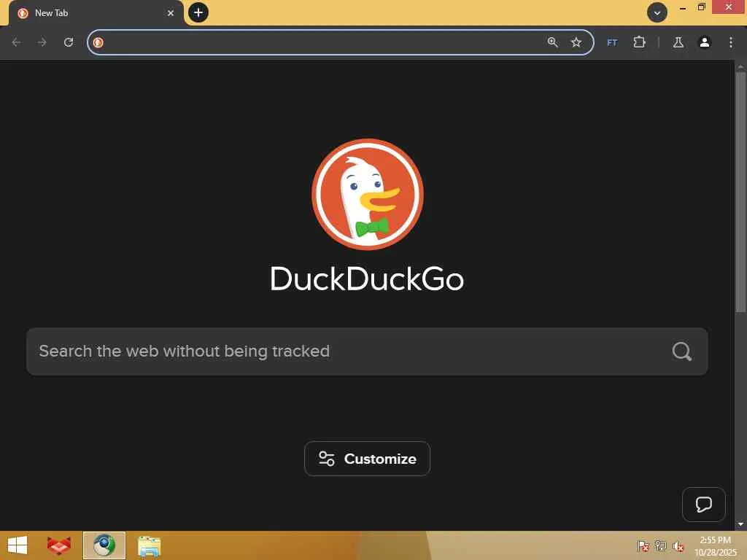Open the chat bubble feedback button
Viewport: 747px width, 560px height.
coord(704,505)
